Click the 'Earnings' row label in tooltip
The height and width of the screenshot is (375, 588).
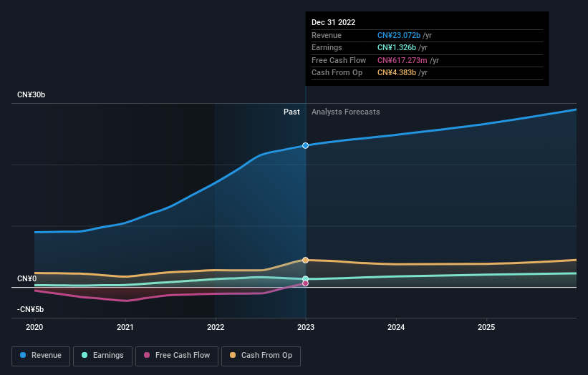coord(327,47)
